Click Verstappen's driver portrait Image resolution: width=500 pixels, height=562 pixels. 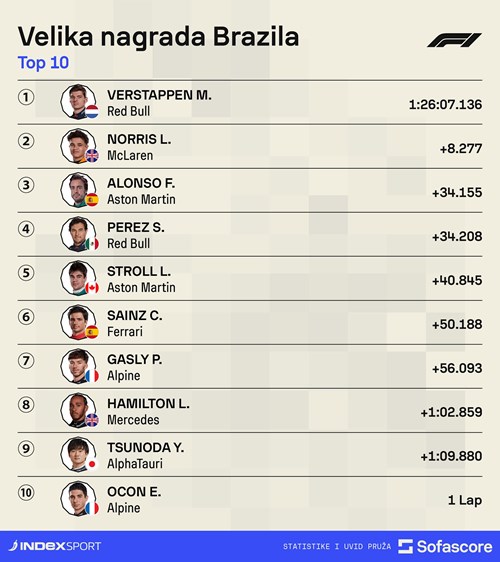tap(78, 102)
